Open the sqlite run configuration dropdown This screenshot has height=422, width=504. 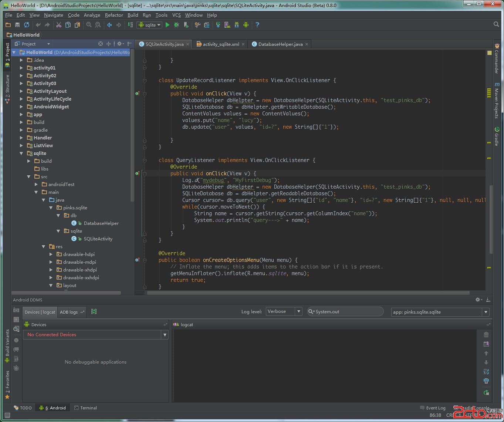(x=150, y=25)
